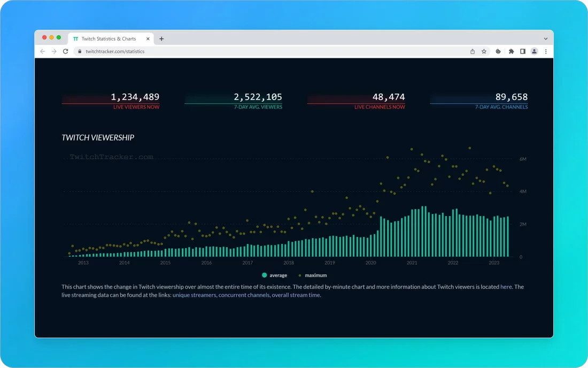Click the LIVE VIEWERS NOW label
Image resolution: width=588 pixels, height=368 pixels.
pos(136,107)
